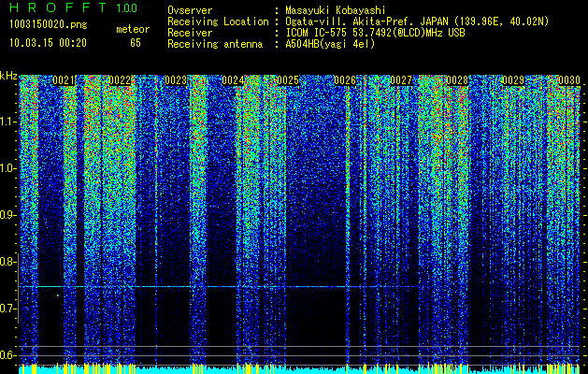Viewport: 588px width, 374px height.
Task: Click the 0023 time marker
Action: pos(176,80)
